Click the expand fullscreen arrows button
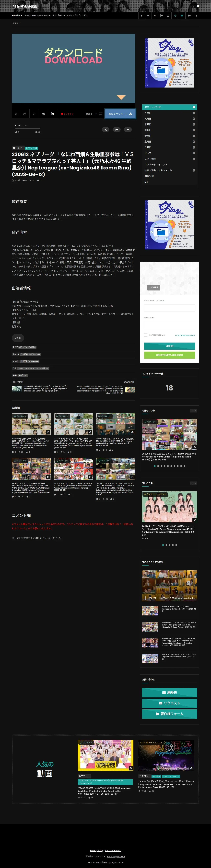 [105, 129]
